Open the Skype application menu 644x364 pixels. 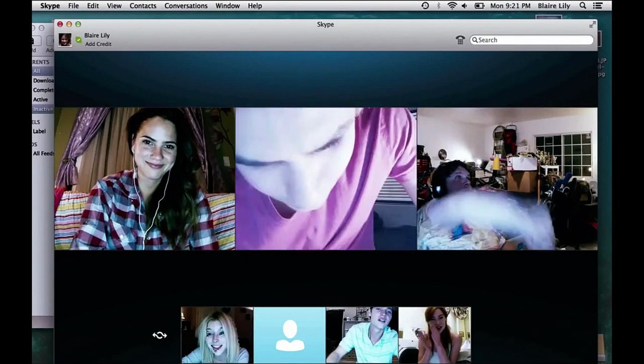pyautogui.click(x=50, y=6)
